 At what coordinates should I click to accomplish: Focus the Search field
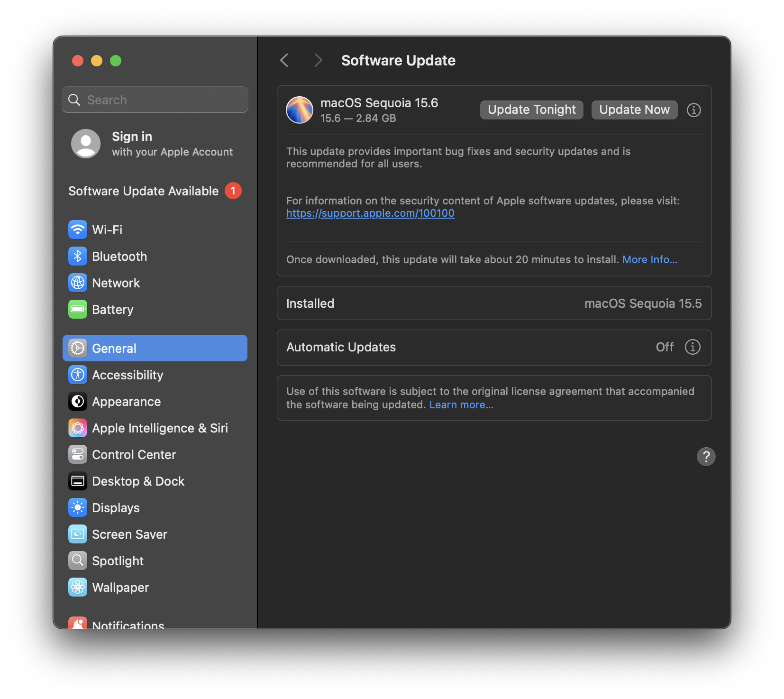(155, 100)
